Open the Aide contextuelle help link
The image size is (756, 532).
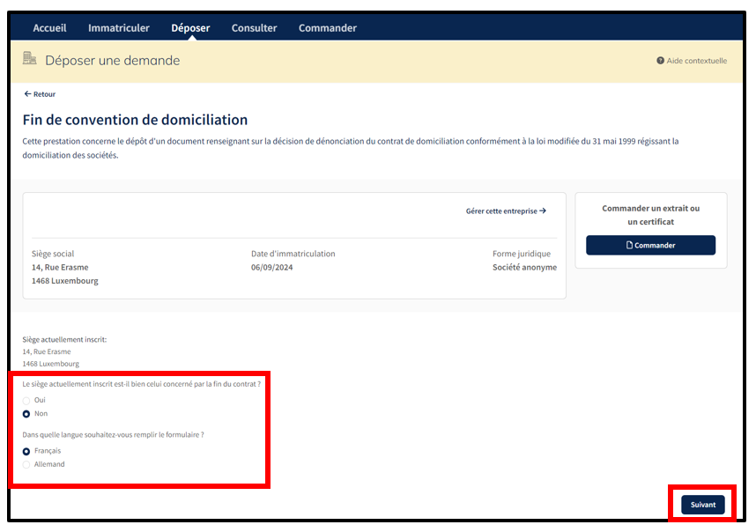coord(696,61)
